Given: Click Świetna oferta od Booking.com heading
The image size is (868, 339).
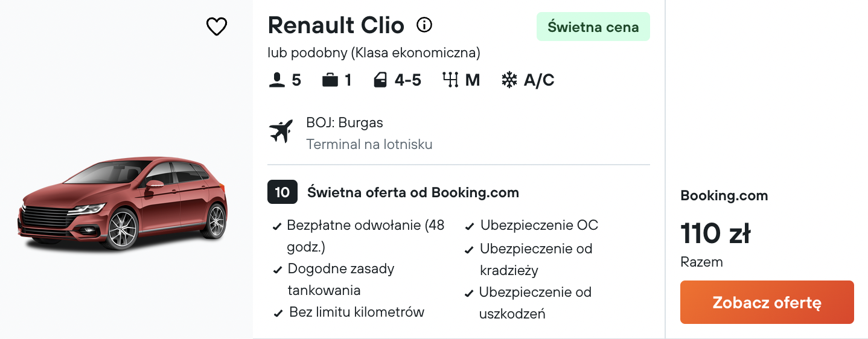Looking at the screenshot, I should [413, 193].
